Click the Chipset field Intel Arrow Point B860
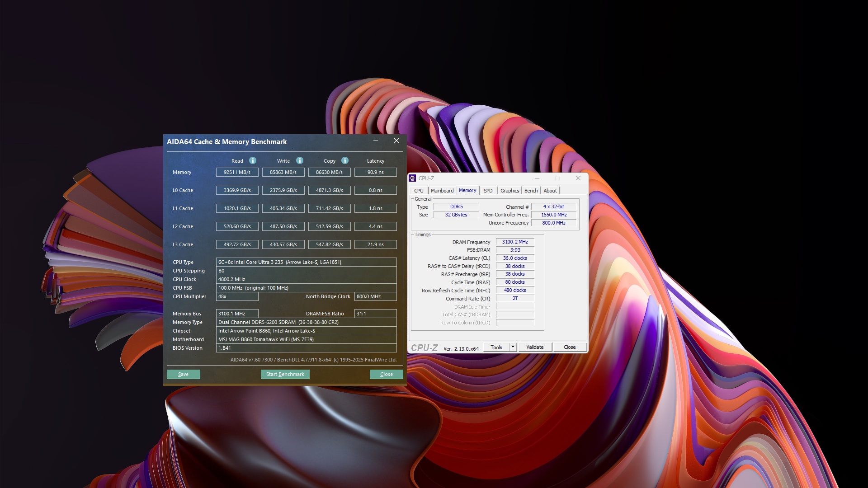868x488 pixels. [307, 331]
